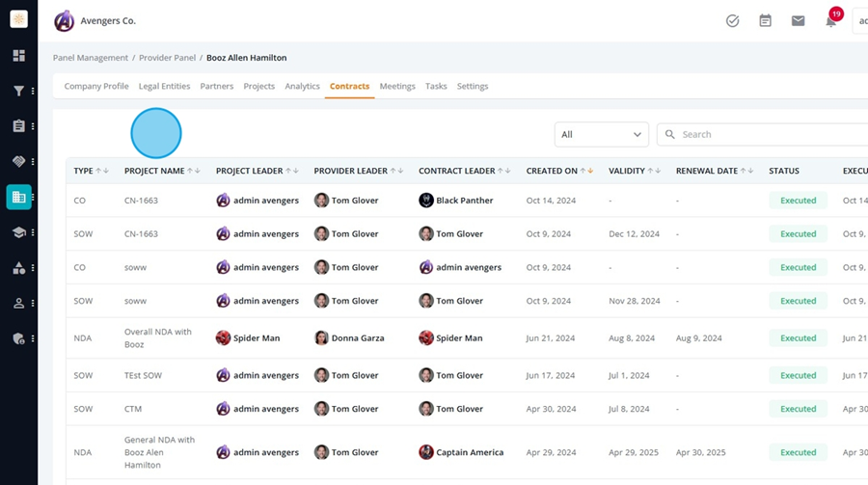This screenshot has height=485, width=868.
Task: Open the handshake icon in sidebar
Action: coord(19,162)
